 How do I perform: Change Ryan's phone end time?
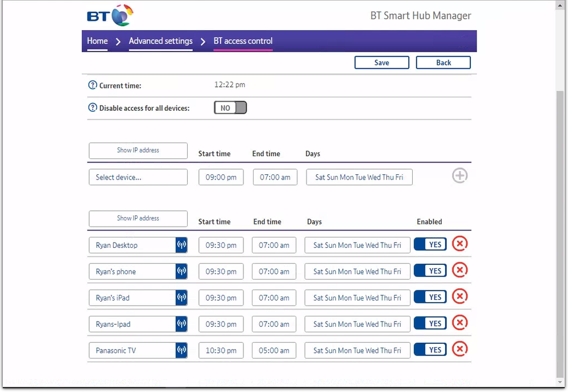[274, 272]
